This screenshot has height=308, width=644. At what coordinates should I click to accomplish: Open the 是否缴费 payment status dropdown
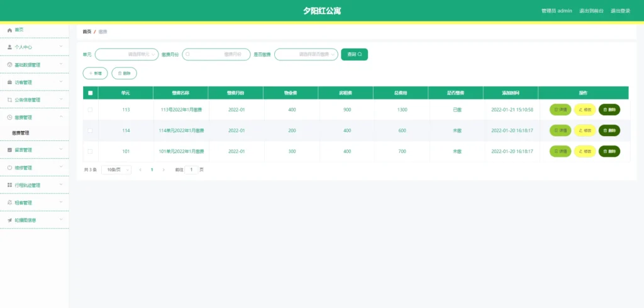tap(306, 55)
